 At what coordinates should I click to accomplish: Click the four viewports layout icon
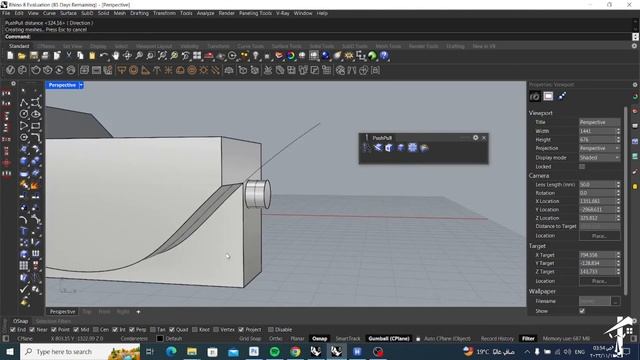point(197,56)
